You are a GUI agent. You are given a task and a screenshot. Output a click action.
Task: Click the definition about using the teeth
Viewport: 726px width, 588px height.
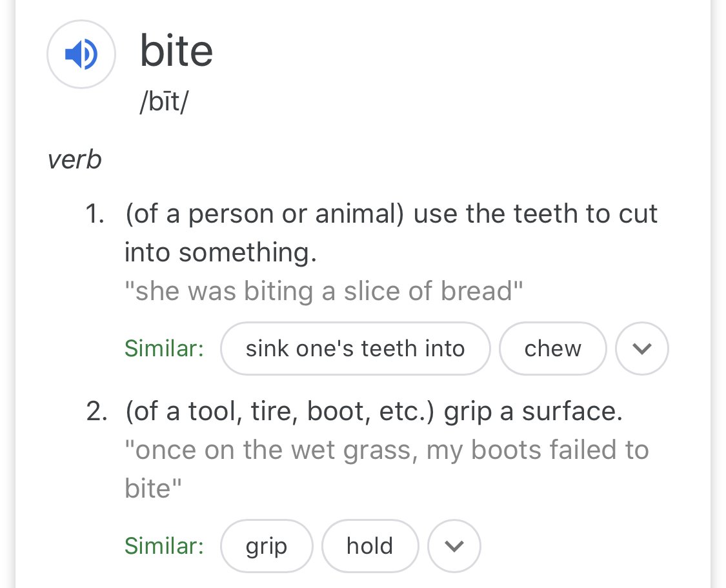pyautogui.click(x=391, y=233)
